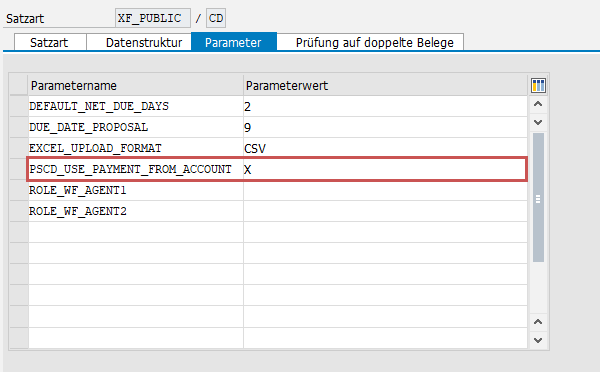
Task: Click the empty value cell of ROLE_WF_AGENT2
Action: click(385, 211)
